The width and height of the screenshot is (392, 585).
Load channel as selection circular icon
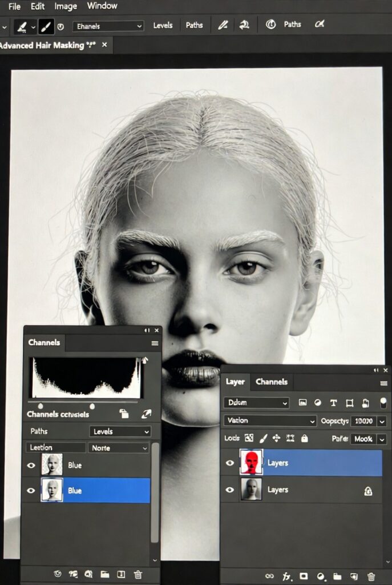coord(58,574)
